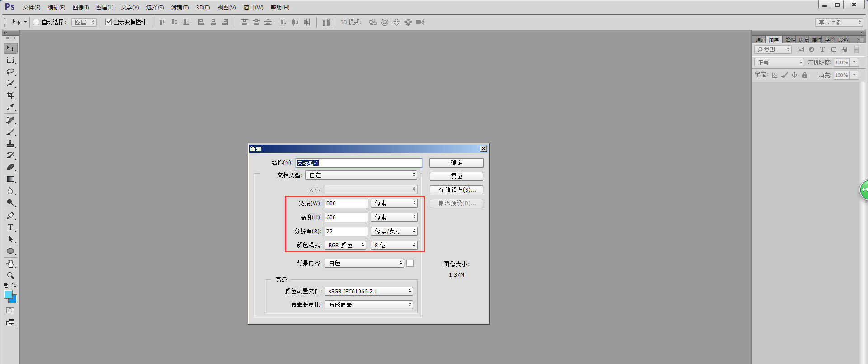Open the 正常 blend mode dropdown
Image resolution: width=868 pixels, height=364 pixels.
(x=779, y=62)
